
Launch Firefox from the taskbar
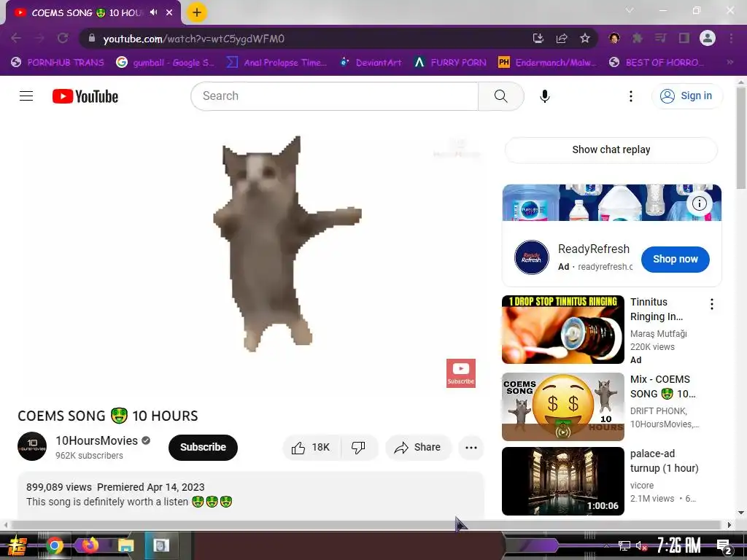90,545
